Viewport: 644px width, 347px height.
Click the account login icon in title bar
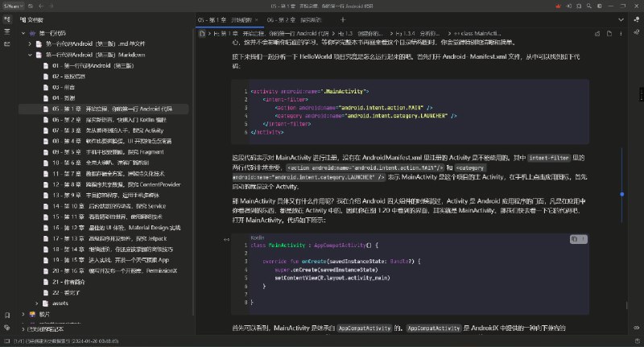[x=568, y=6]
